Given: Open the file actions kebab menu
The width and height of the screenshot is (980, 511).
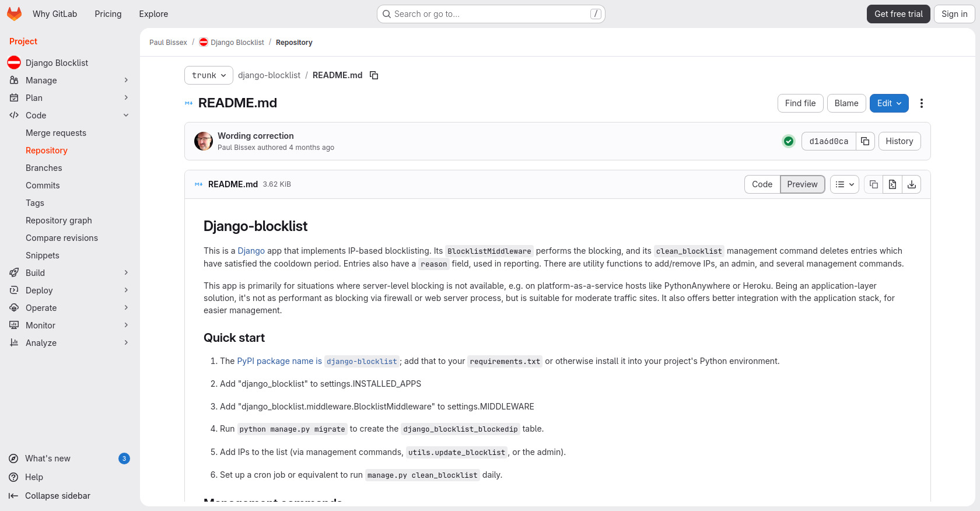Looking at the screenshot, I should point(922,103).
